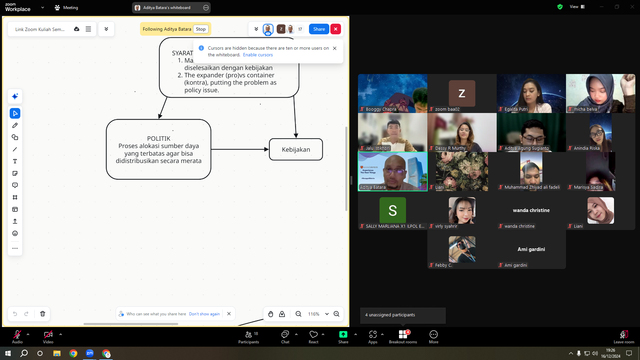Dismiss the cursors hidden notification
The height and width of the screenshot is (360, 640).
[335, 48]
